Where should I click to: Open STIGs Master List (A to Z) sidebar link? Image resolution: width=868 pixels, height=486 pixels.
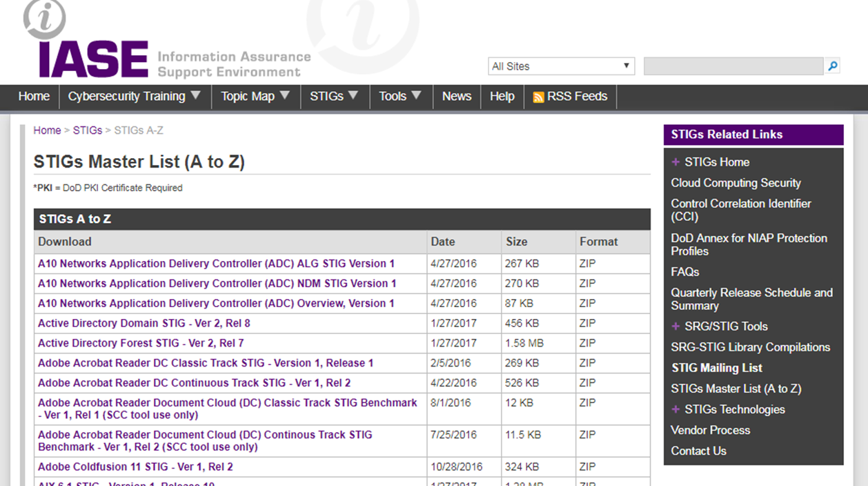point(736,389)
